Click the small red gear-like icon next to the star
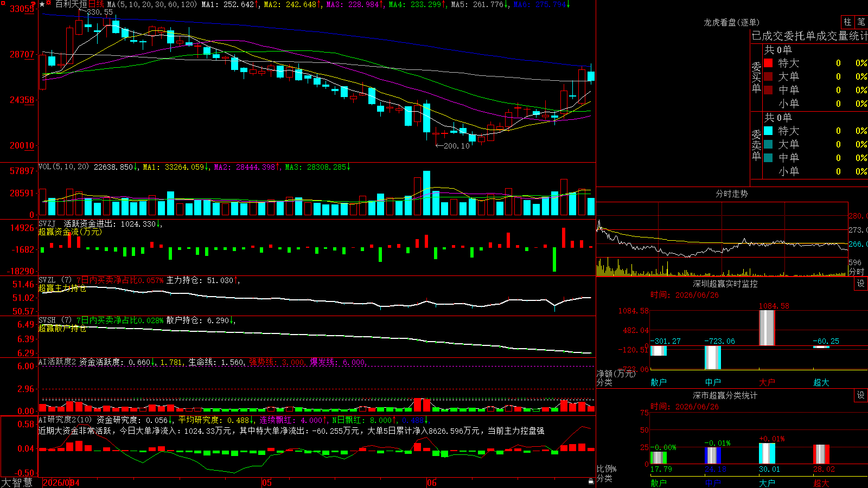The width and height of the screenshot is (868, 488). (49, 3)
